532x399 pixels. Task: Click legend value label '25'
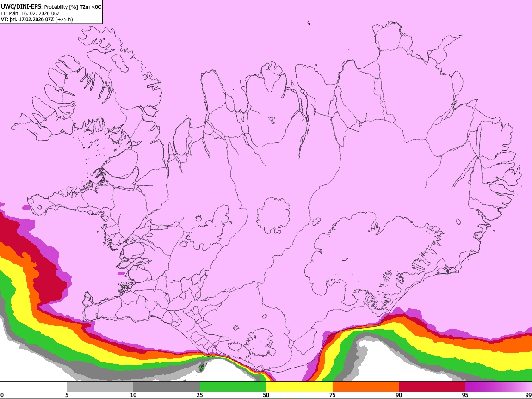pos(200,395)
